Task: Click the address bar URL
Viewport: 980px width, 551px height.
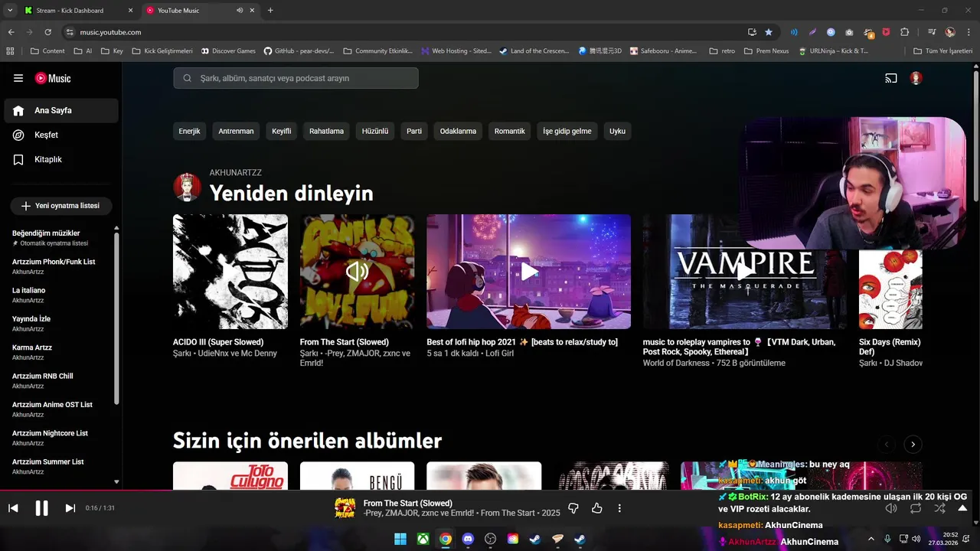Action: tap(110, 32)
